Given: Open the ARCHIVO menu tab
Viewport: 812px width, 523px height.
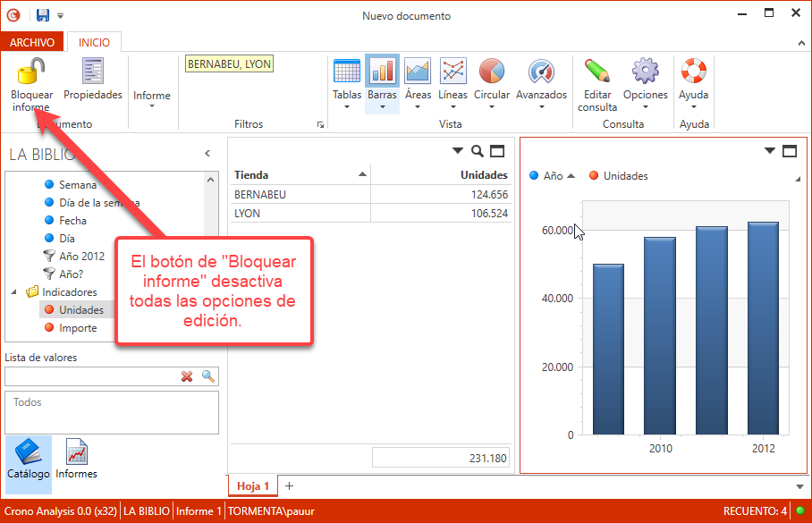Looking at the screenshot, I should click(33, 42).
